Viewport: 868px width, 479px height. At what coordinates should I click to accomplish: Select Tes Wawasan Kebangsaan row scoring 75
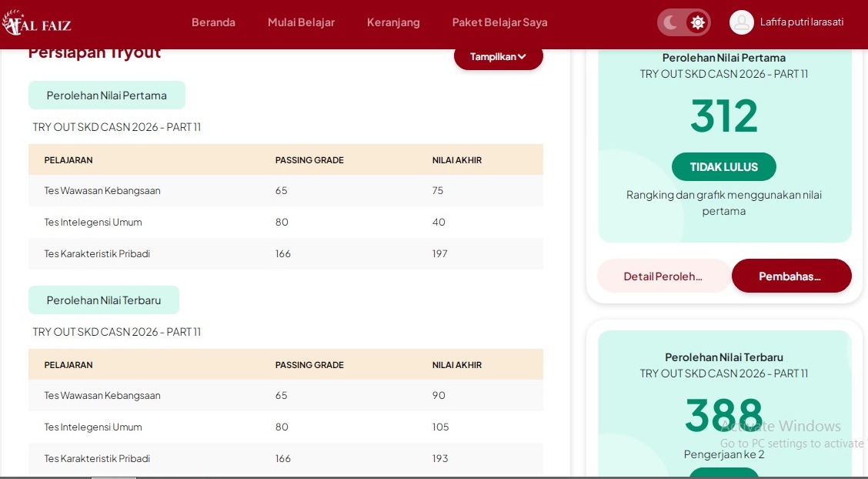pyautogui.click(x=285, y=190)
